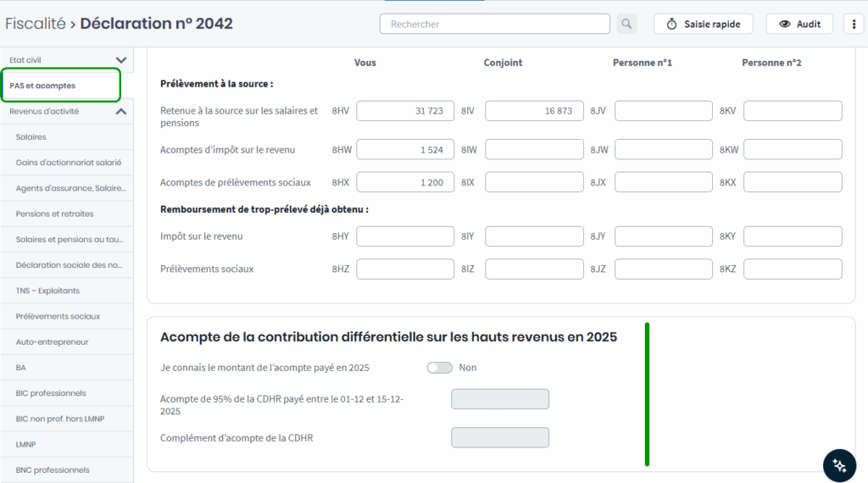The image size is (868, 483).
Task: Click the 8HV retenue à la source field
Action: coord(405,111)
